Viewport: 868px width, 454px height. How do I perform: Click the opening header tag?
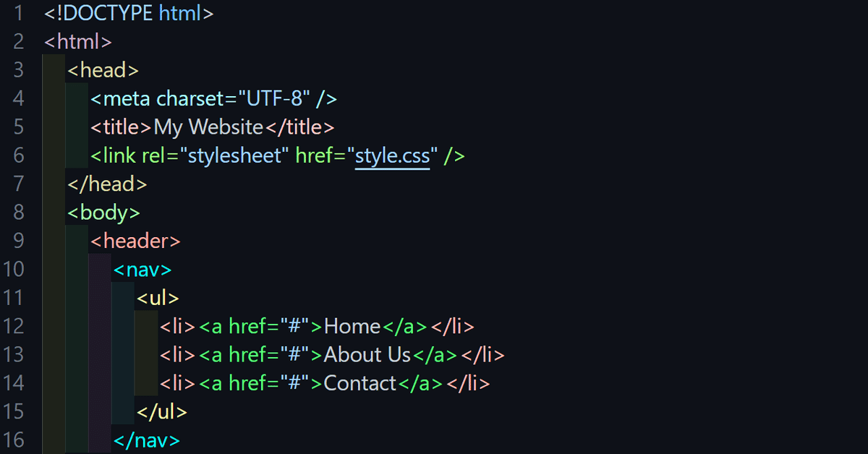[x=136, y=241]
